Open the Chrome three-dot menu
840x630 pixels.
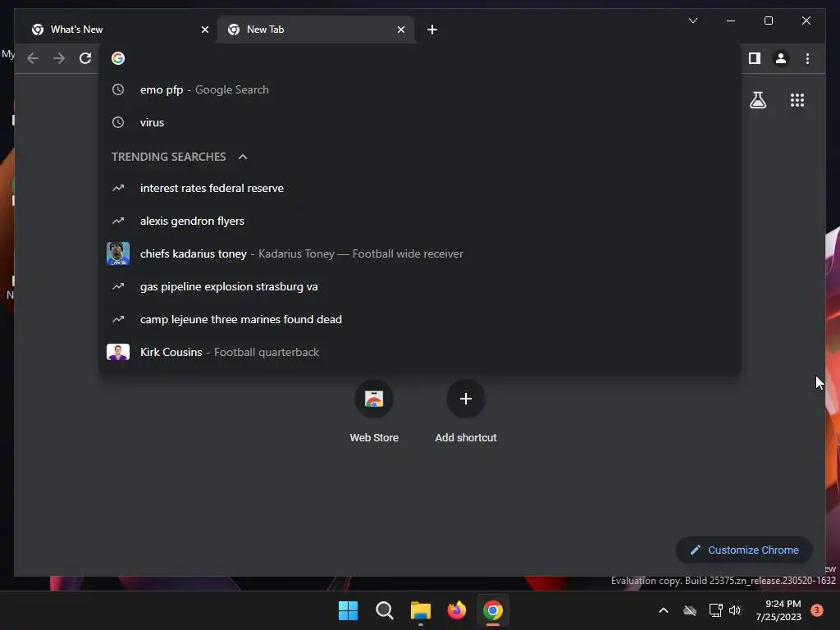click(x=807, y=58)
